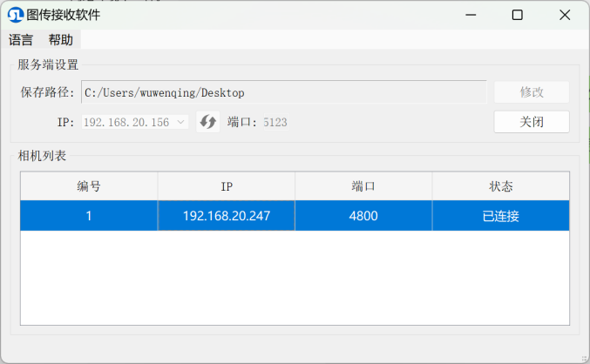
Task: Minimize the 图传接收软件 window
Action: [471, 15]
